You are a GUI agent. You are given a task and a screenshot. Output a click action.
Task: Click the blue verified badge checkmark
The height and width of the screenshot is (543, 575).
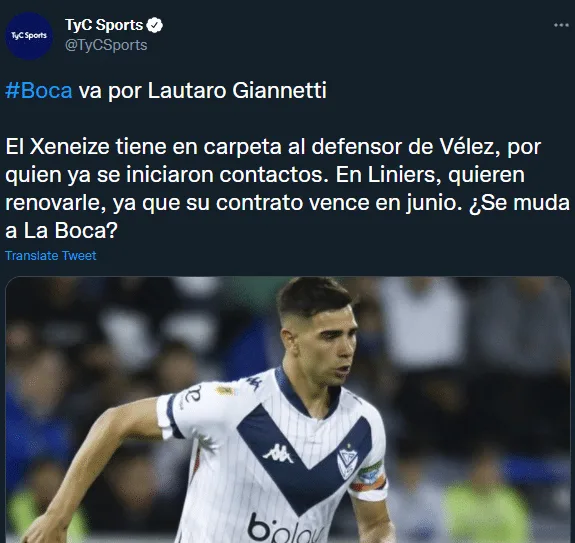tap(154, 25)
